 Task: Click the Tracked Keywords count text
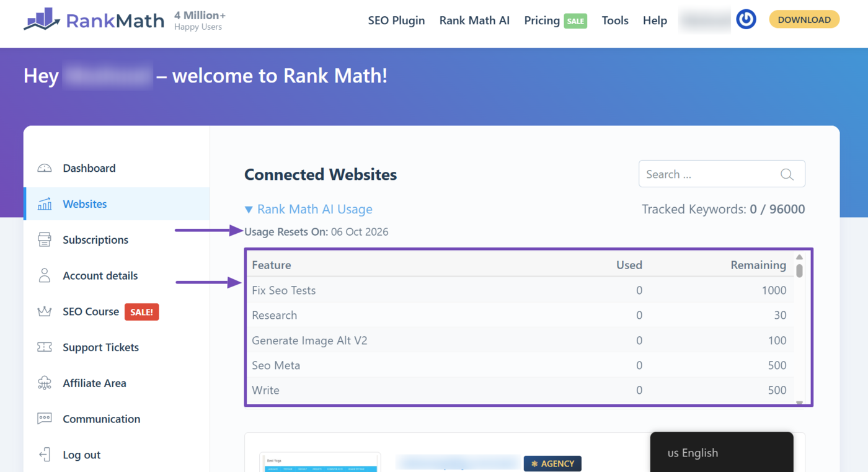pos(724,210)
